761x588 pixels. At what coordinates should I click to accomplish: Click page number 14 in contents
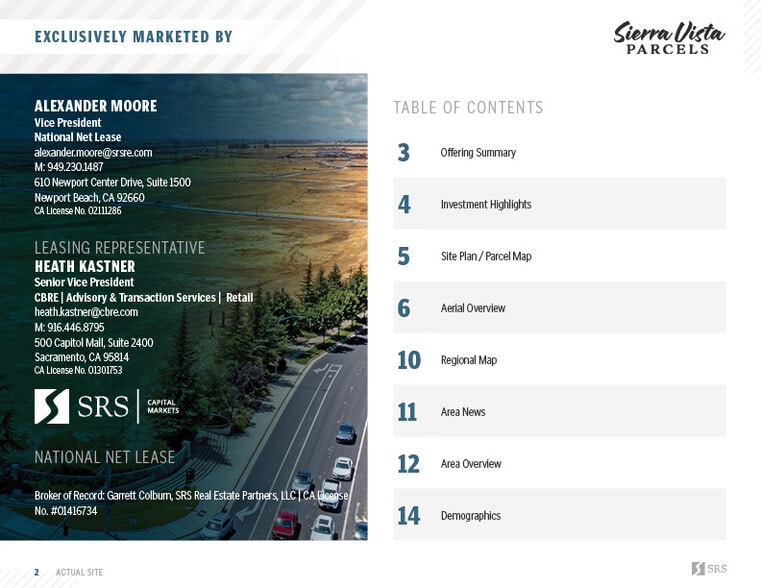[408, 517]
